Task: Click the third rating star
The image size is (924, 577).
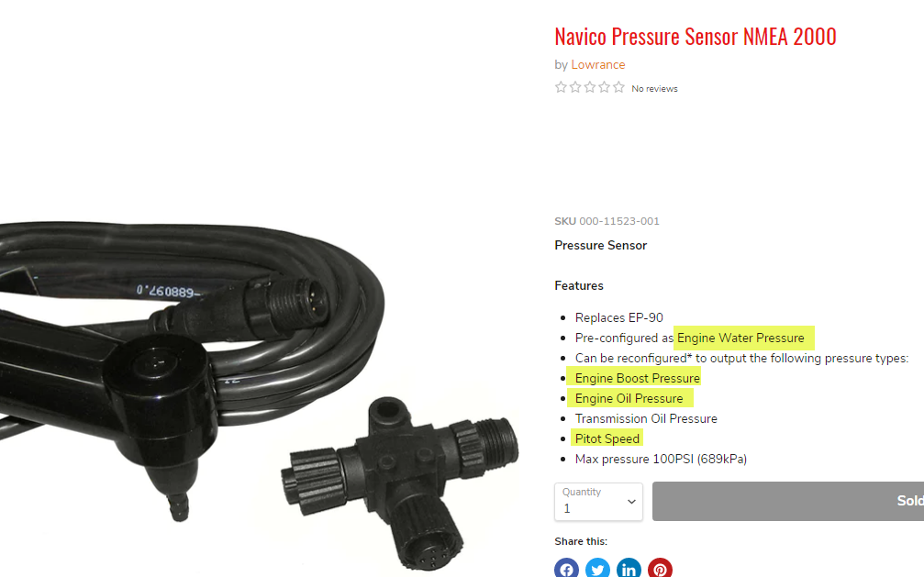Action: click(x=590, y=88)
